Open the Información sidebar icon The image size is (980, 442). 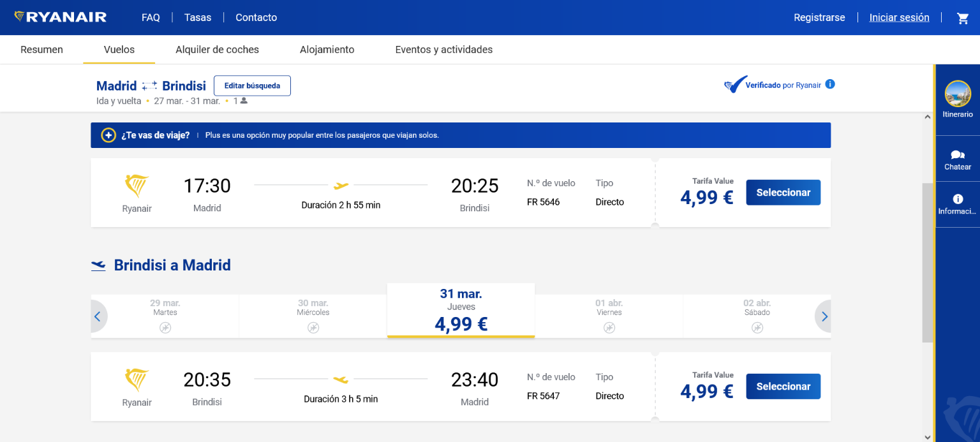click(x=958, y=199)
